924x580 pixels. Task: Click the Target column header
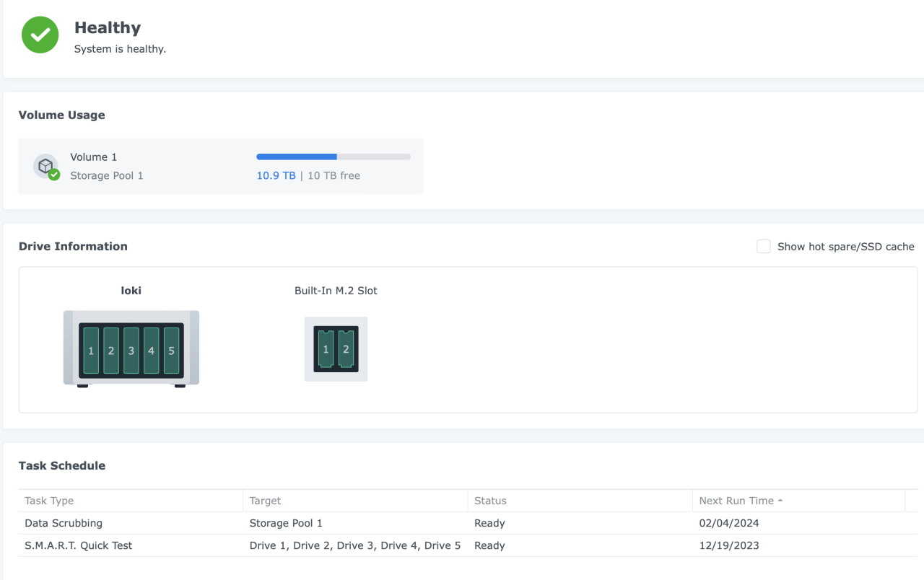pos(355,501)
